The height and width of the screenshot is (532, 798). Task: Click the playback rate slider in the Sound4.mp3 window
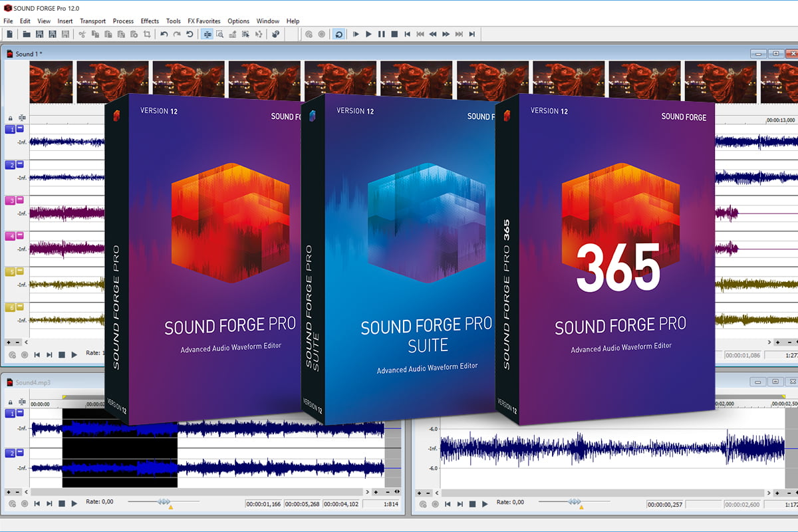point(164,502)
